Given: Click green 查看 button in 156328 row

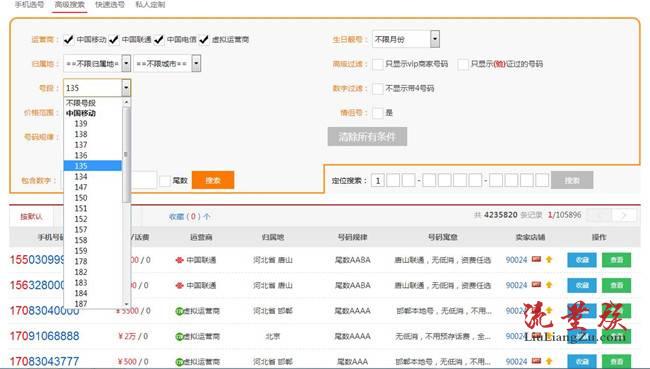Looking at the screenshot, I should pyautogui.click(x=616, y=285).
